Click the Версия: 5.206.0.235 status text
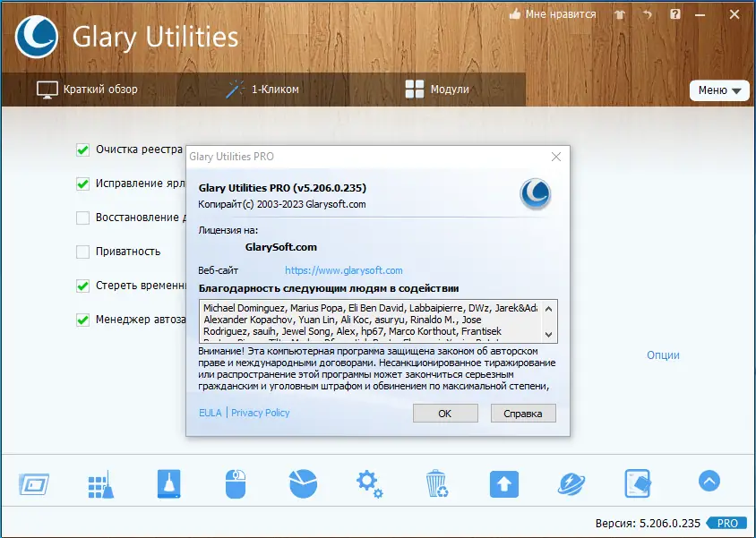Viewport: 756px width, 538px height. tap(648, 523)
